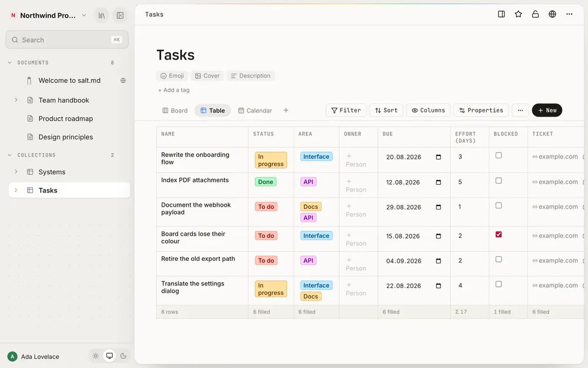The width and height of the screenshot is (588, 368).
Task: Check Blocked for Translate the settings dialog
Action: (x=499, y=284)
